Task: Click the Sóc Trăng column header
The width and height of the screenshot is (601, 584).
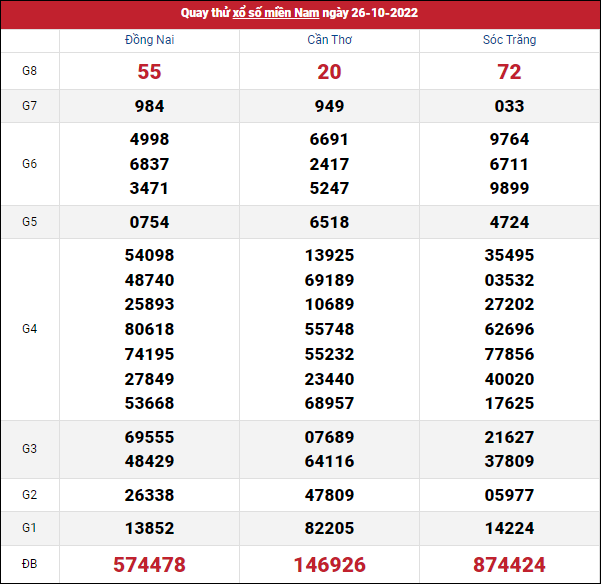Action: 509,40
